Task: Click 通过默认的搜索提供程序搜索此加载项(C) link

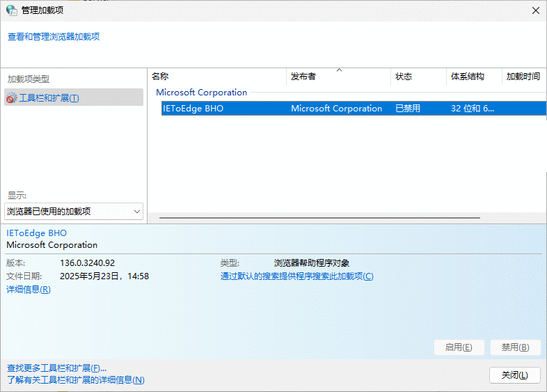Action: pyautogui.click(x=297, y=276)
